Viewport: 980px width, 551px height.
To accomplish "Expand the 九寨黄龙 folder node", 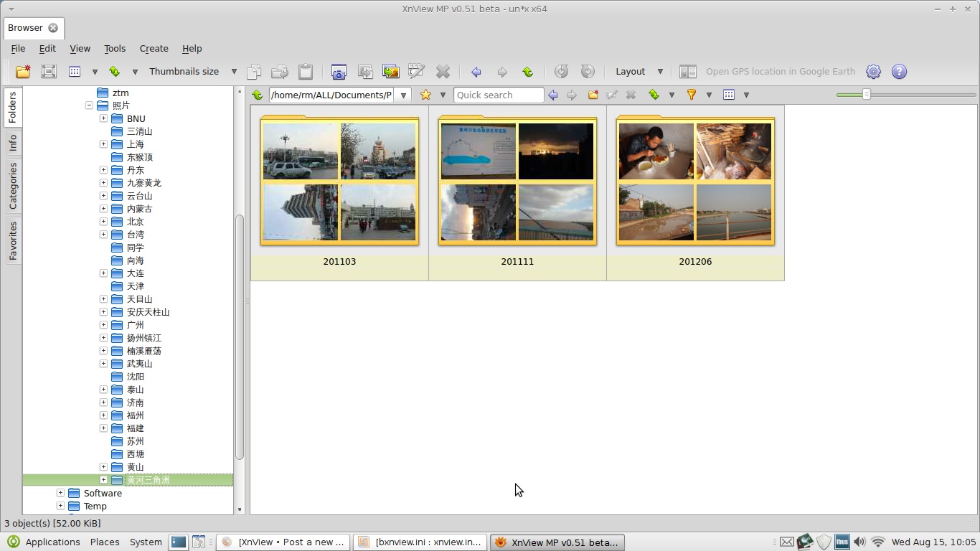I will [x=103, y=183].
